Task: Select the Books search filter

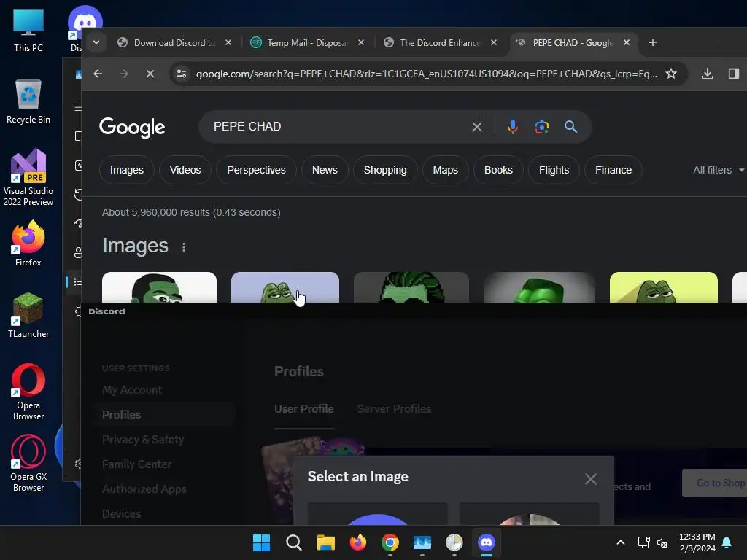Action: point(498,170)
